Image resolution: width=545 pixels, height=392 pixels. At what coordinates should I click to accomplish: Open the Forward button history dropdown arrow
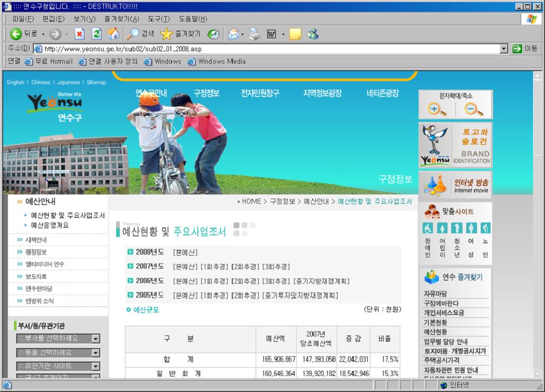click(x=67, y=34)
